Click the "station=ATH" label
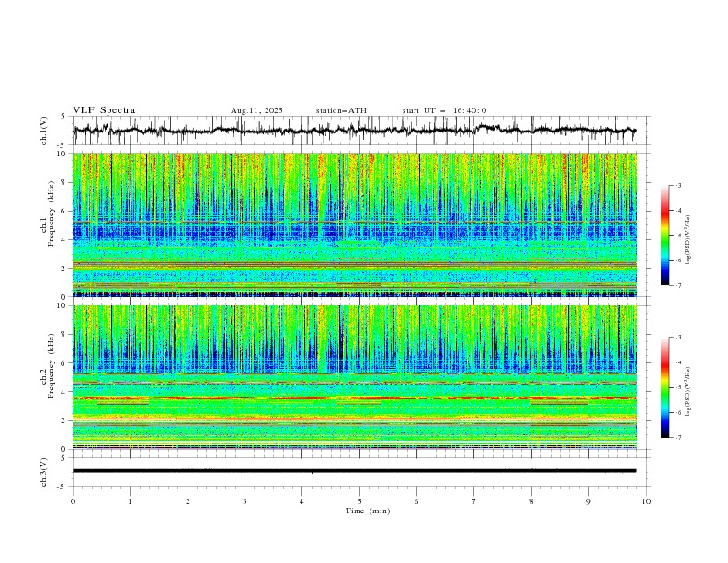This screenshot has height=563, width=728. 341,110
